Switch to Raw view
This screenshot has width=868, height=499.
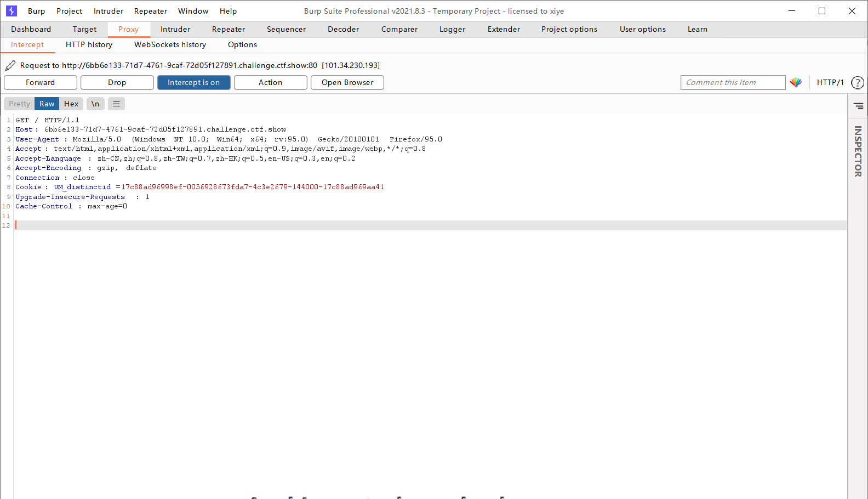coord(47,104)
